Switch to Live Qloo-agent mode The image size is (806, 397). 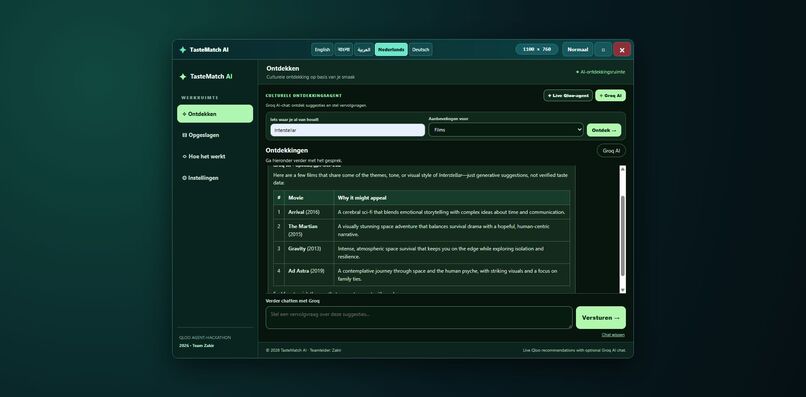tap(568, 96)
